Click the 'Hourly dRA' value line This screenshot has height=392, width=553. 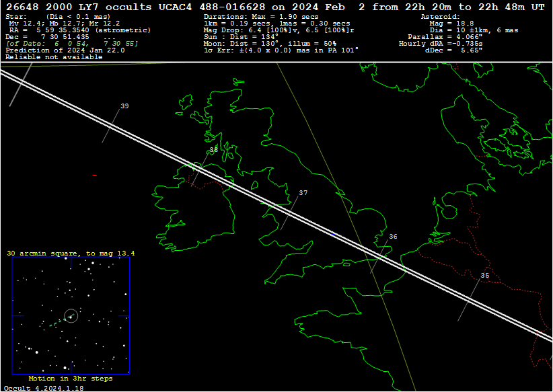point(440,43)
